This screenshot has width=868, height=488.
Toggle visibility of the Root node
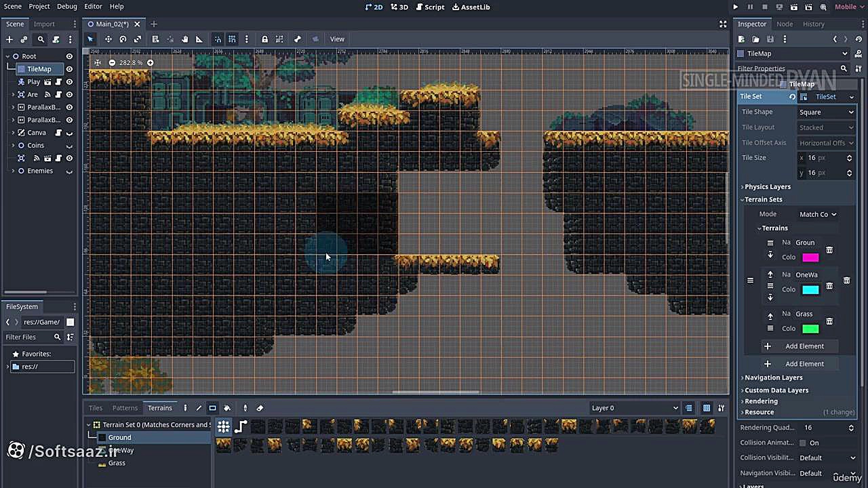click(69, 56)
